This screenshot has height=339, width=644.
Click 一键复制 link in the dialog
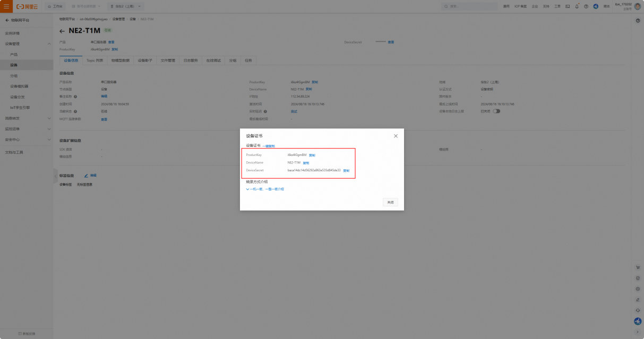[269, 146]
